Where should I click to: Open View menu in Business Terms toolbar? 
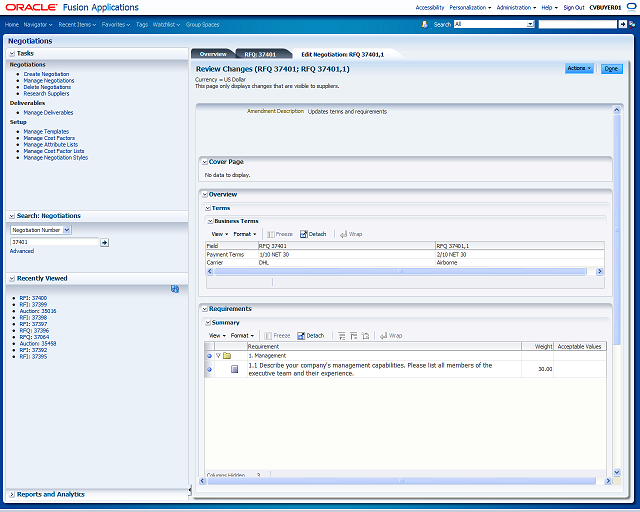point(220,234)
